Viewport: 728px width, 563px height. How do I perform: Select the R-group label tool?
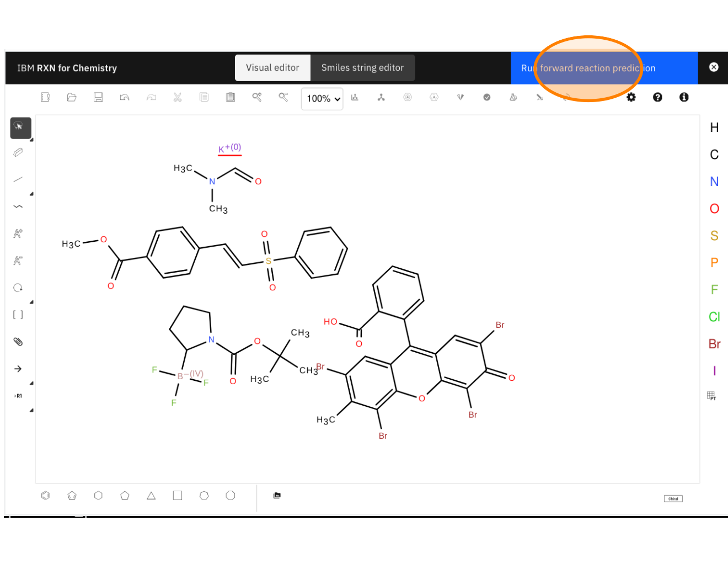(18, 396)
